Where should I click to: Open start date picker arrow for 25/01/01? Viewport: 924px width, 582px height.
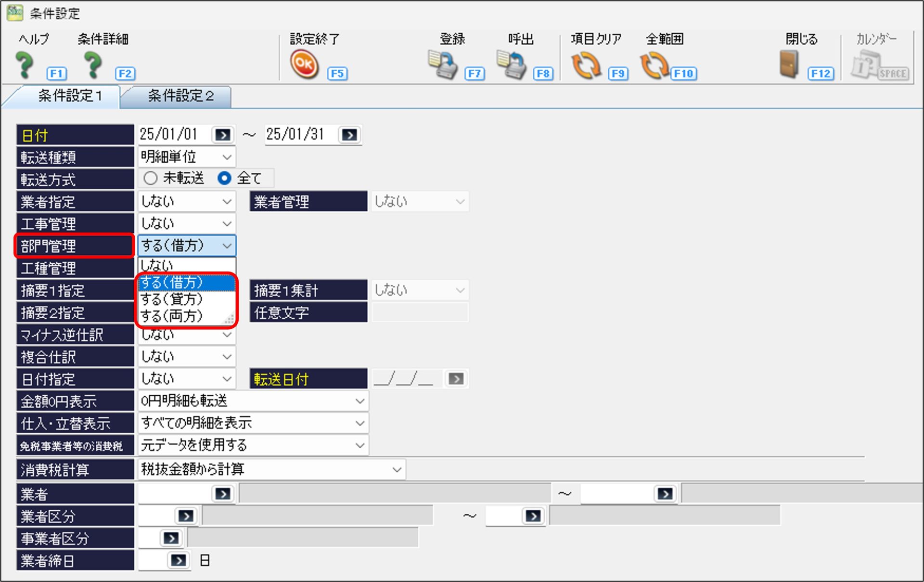[x=223, y=135]
